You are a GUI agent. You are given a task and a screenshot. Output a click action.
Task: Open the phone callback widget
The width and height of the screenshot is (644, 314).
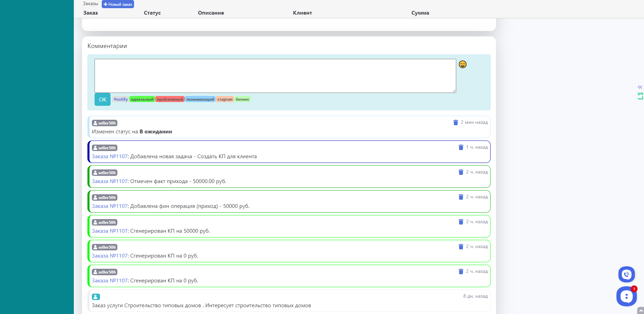click(626, 274)
